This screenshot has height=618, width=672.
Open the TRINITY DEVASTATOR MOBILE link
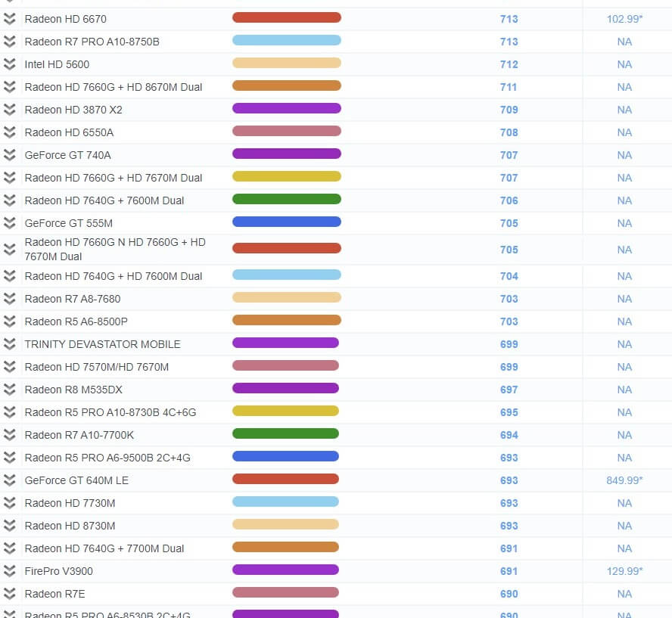pos(102,344)
